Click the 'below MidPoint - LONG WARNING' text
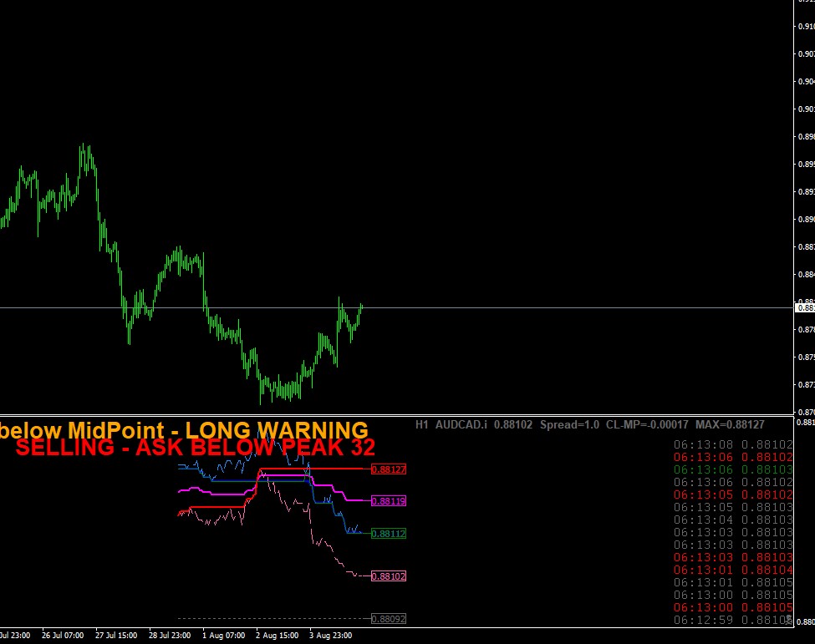The width and height of the screenshot is (815, 644). pos(184,430)
